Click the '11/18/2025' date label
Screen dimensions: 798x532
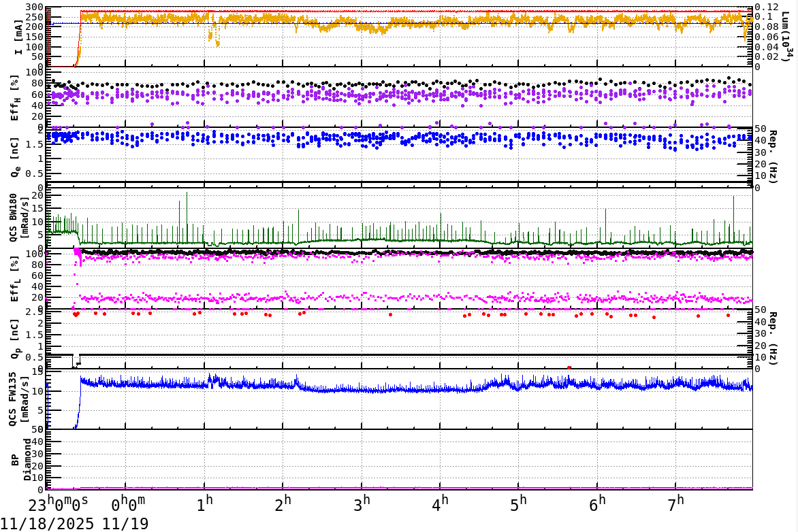tap(48, 524)
